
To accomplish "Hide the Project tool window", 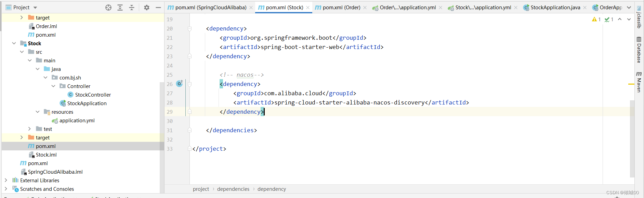I will pyautogui.click(x=158, y=8).
